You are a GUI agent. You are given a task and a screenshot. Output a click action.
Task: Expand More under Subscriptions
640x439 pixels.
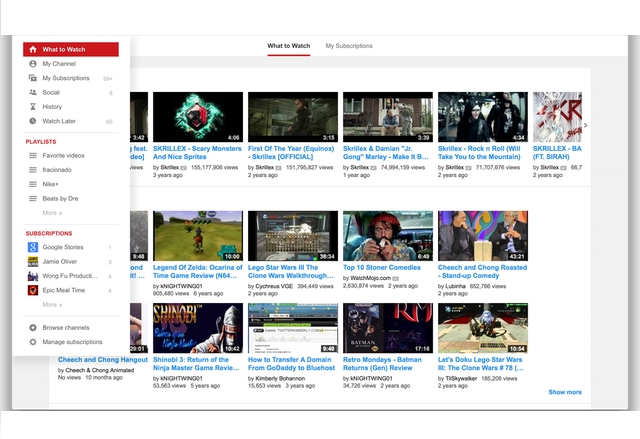click(x=52, y=304)
